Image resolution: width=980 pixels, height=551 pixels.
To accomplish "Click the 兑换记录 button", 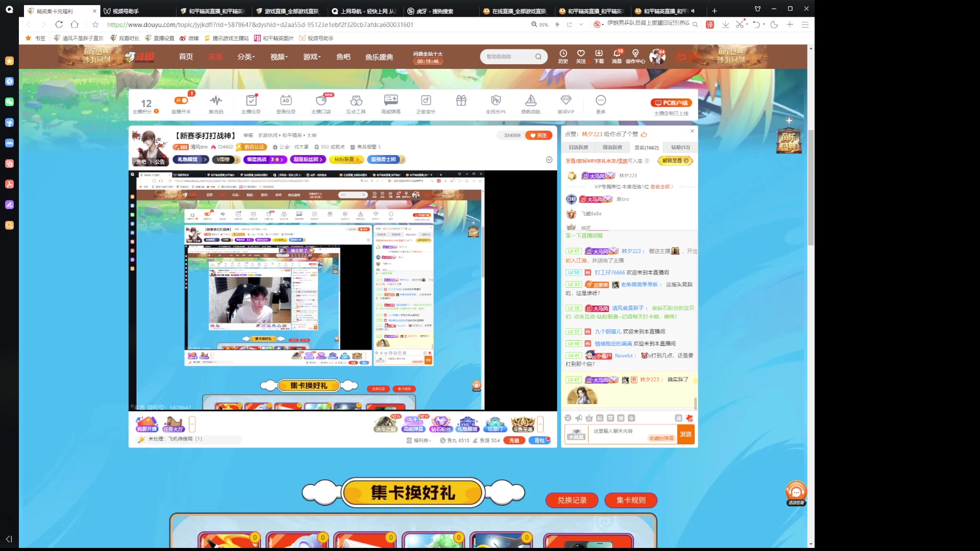I will (x=572, y=500).
